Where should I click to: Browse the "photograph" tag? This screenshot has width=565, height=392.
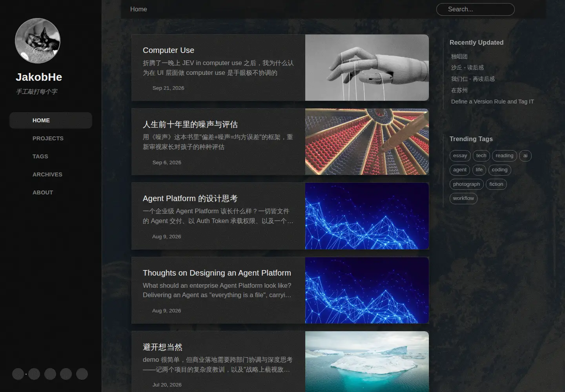click(467, 184)
